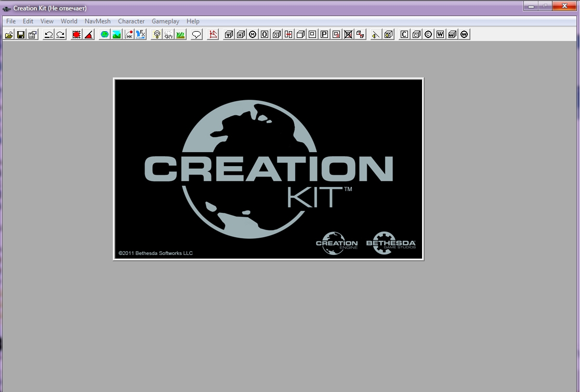Open the NavMesh menu
This screenshot has height=392, width=580.
(x=97, y=21)
